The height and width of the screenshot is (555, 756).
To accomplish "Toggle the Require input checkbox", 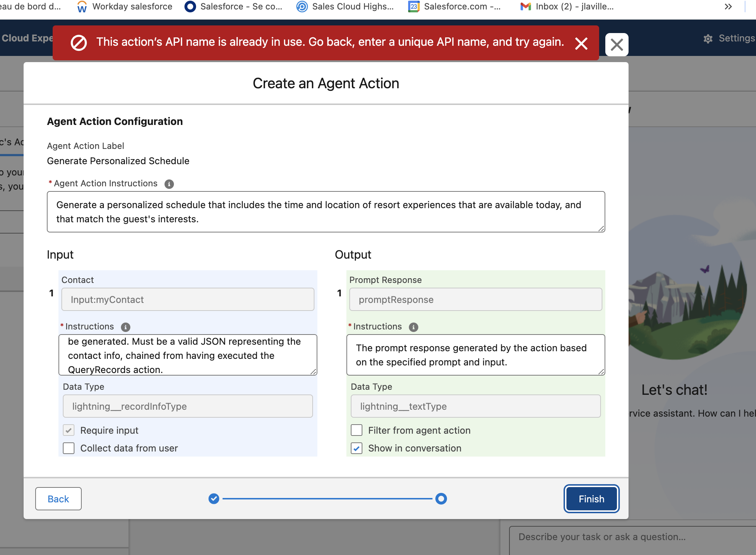I will pyautogui.click(x=69, y=430).
